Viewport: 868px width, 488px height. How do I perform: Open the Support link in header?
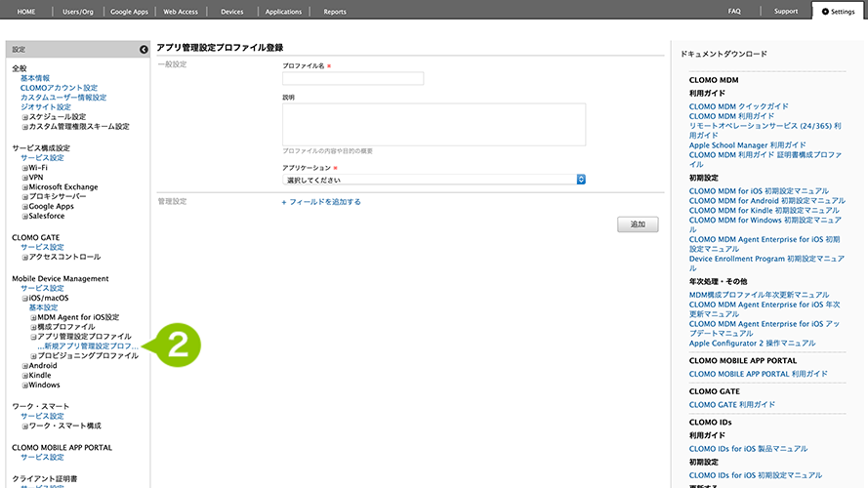coord(786,11)
